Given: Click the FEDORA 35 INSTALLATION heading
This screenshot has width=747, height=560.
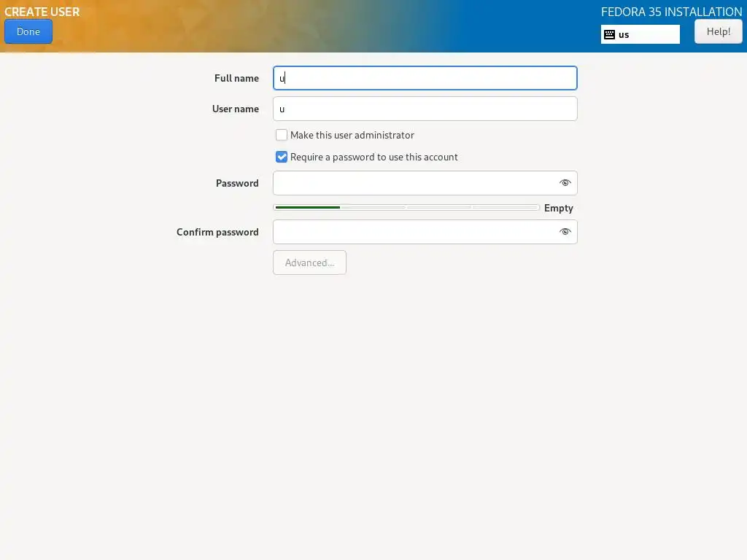Looking at the screenshot, I should coord(671,12).
